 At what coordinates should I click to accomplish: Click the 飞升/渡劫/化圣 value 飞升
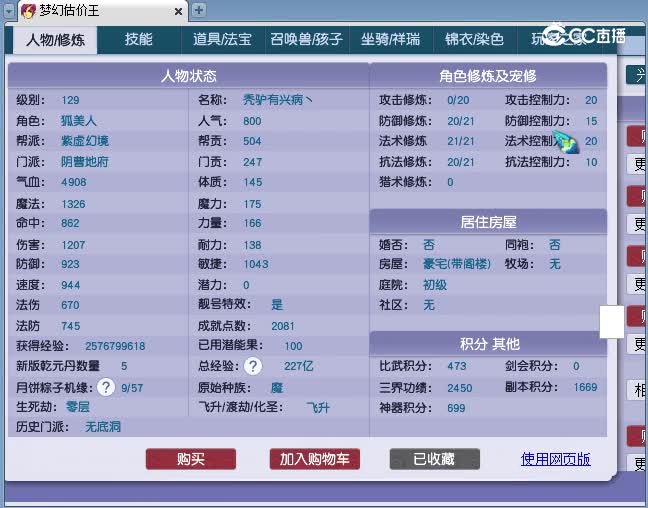click(x=318, y=408)
